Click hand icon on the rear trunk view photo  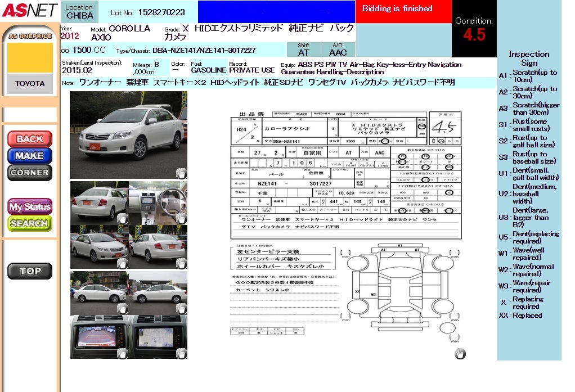coord(122,218)
